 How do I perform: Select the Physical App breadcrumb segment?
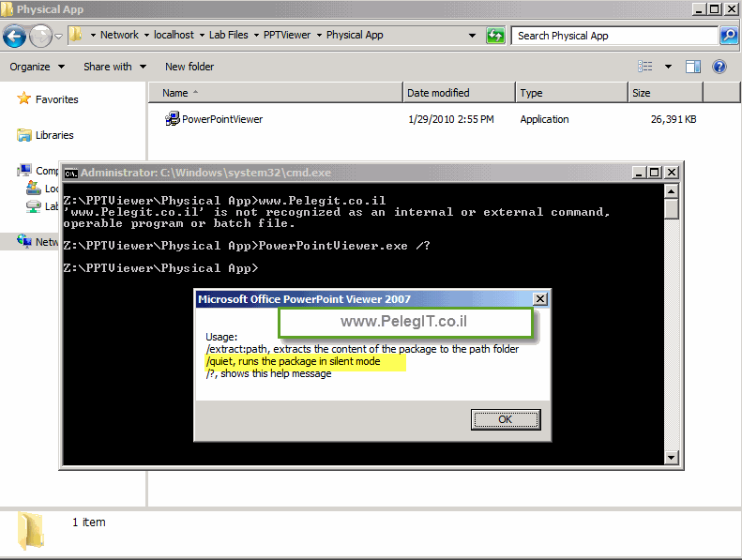[x=355, y=35]
